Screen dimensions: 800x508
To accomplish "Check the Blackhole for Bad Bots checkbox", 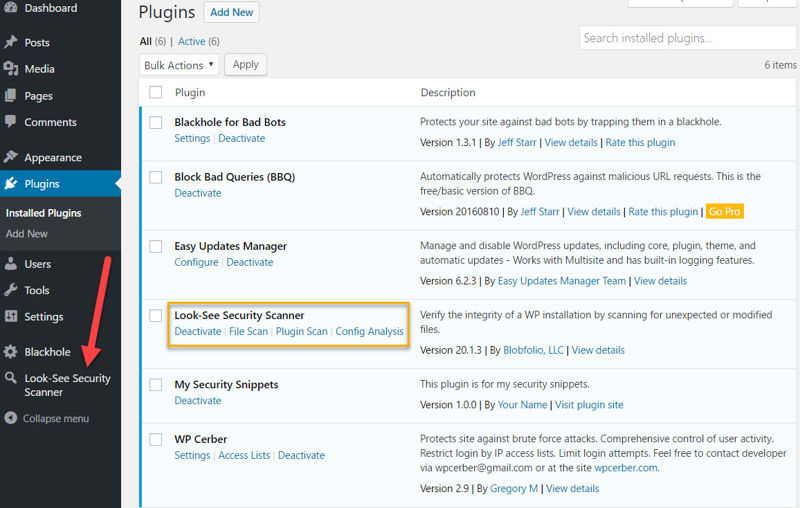I will coord(156,122).
